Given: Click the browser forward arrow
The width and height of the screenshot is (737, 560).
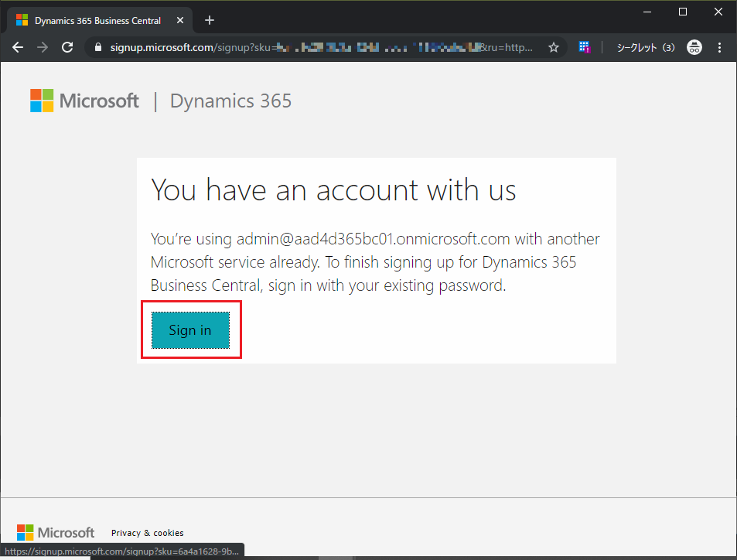Looking at the screenshot, I should pos(43,47).
